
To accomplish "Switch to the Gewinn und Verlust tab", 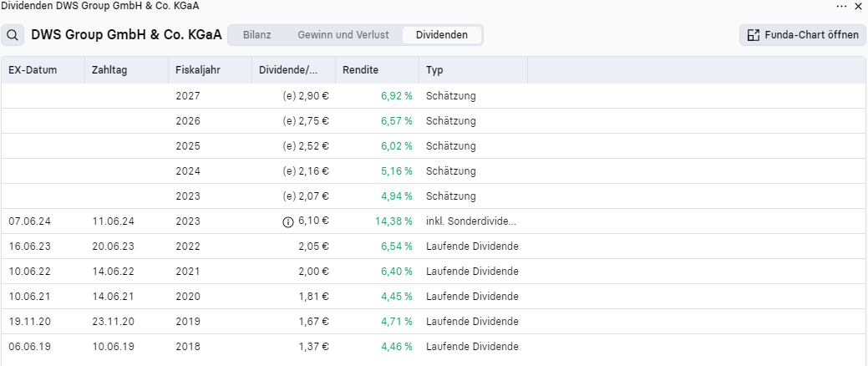I will click(343, 35).
